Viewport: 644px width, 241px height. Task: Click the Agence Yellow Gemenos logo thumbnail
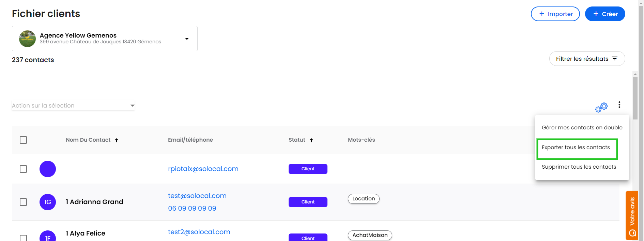(x=28, y=39)
